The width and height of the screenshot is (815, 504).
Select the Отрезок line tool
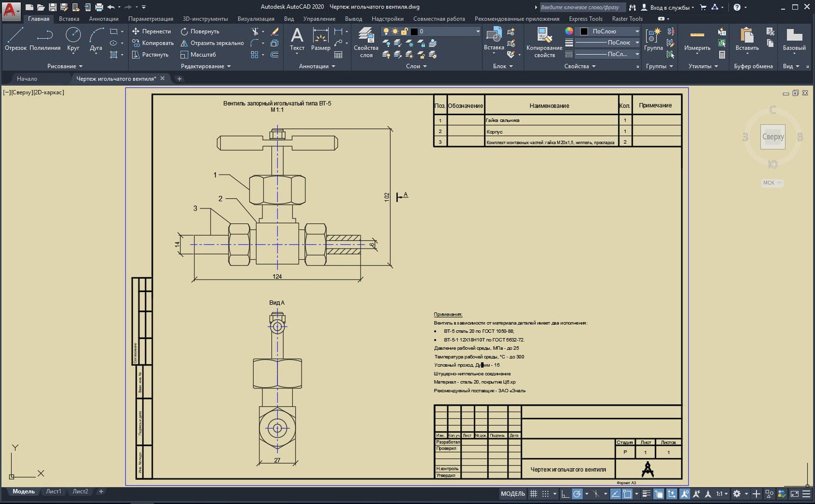(x=15, y=39)
